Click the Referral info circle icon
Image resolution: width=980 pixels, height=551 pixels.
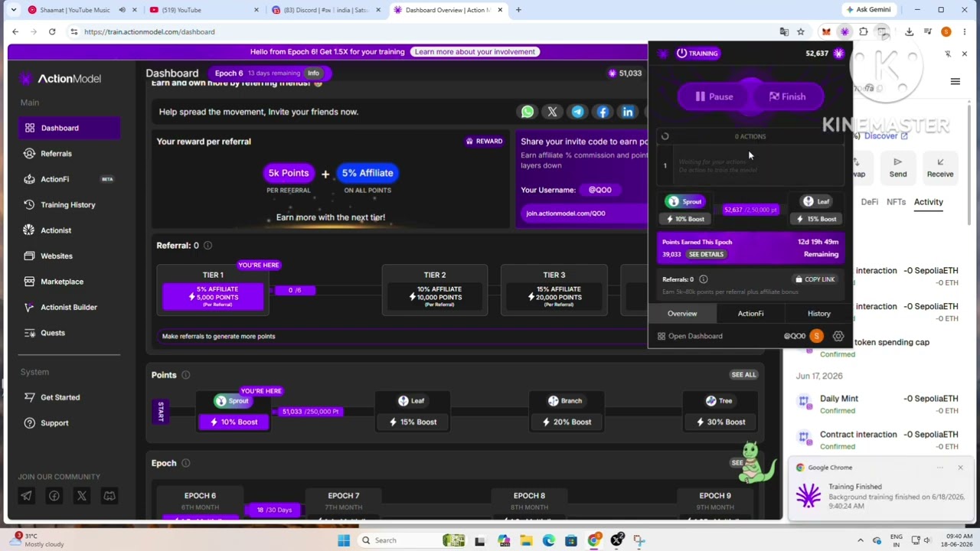207,246
